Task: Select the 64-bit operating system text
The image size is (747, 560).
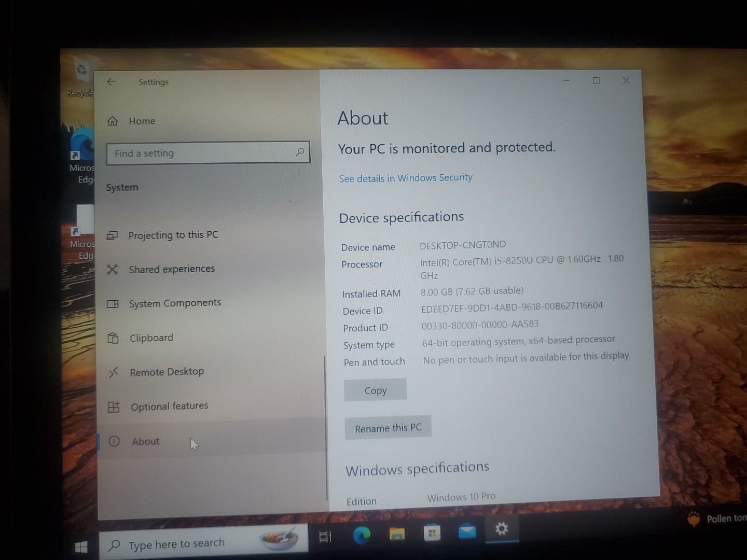Action: [x=519, y=341]
